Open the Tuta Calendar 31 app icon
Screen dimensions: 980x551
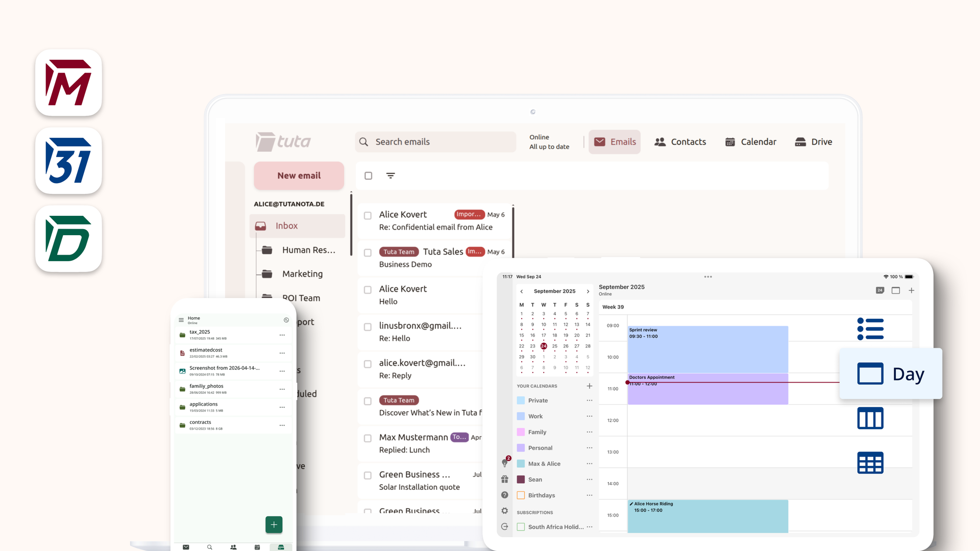pyautogui.click(x=68, y=161)
